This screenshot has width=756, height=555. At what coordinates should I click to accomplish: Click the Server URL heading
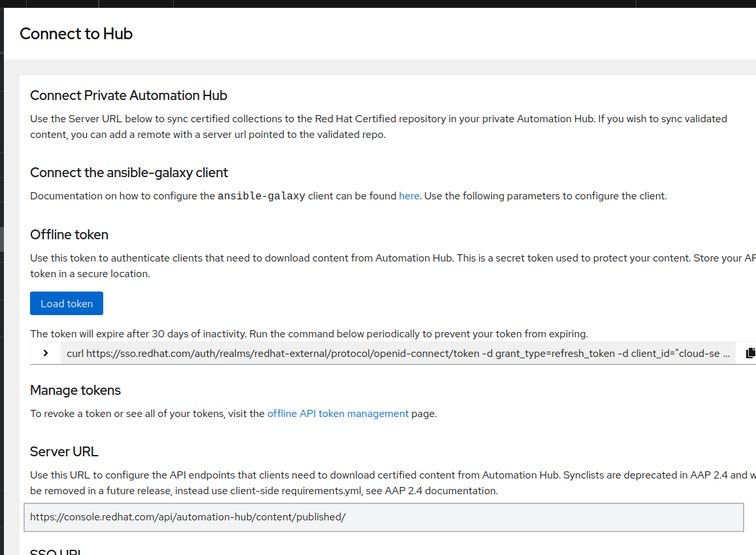click(64, 452)
